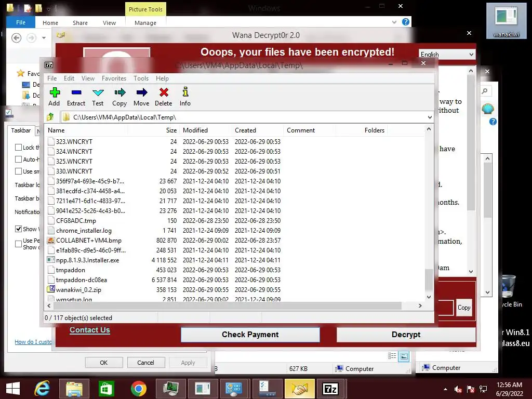The height and width of the screenshot is (399, 532).
Task: Click the network tray icon
Action: (x=483, y=390)
